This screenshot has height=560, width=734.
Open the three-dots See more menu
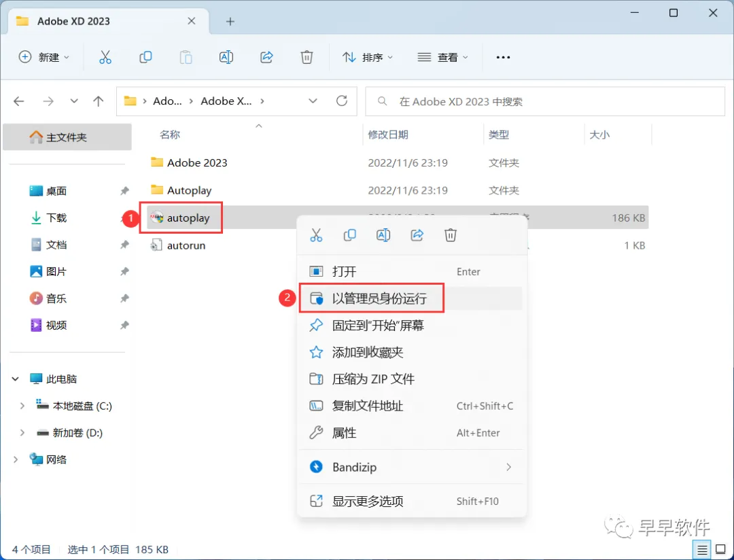click(503, 57)
